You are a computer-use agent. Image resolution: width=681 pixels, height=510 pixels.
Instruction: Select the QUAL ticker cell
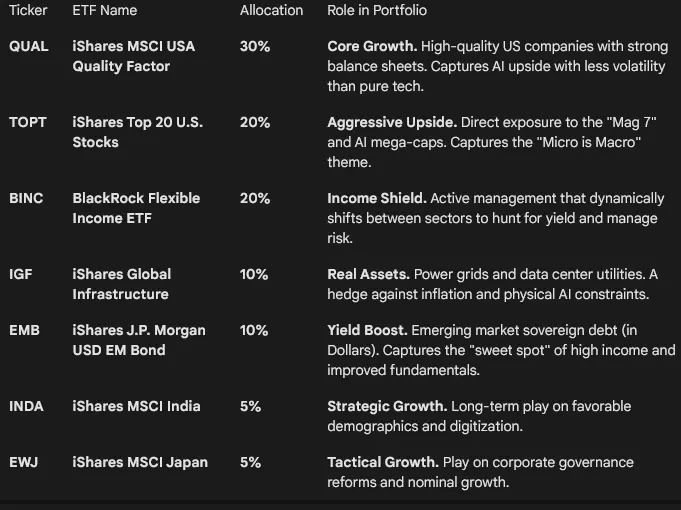point(28,46)
